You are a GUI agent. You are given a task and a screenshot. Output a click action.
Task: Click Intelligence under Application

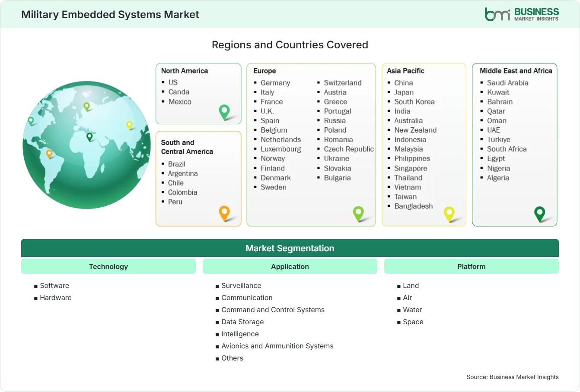[x=240, y=334]
